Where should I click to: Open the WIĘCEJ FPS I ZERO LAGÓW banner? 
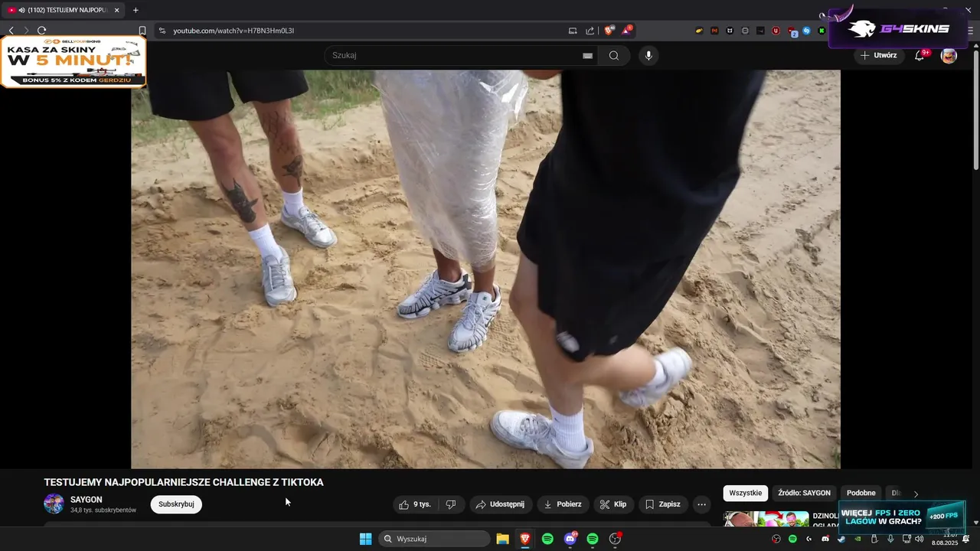(902, 517)
